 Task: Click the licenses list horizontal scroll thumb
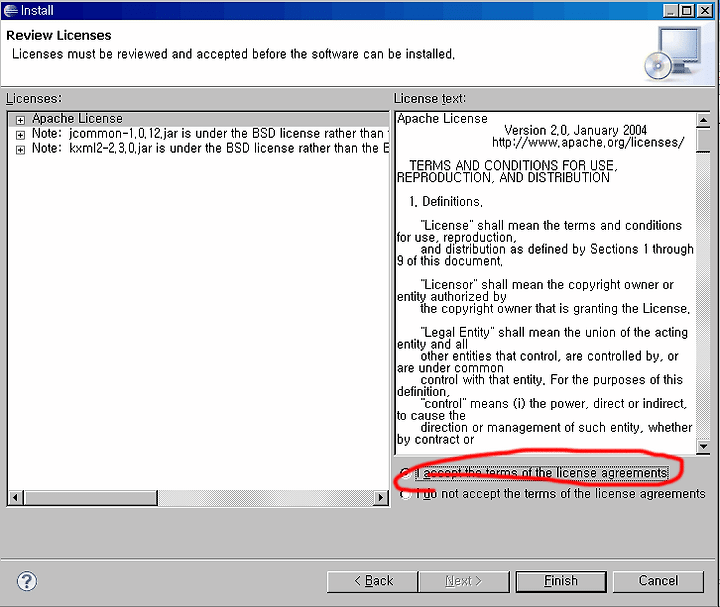(x=90, y=498)
